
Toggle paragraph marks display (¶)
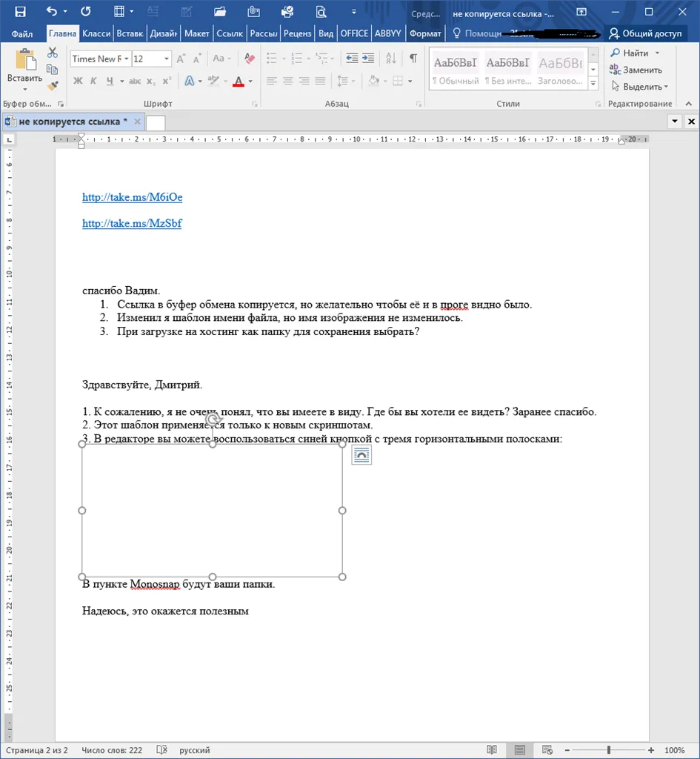413,59
